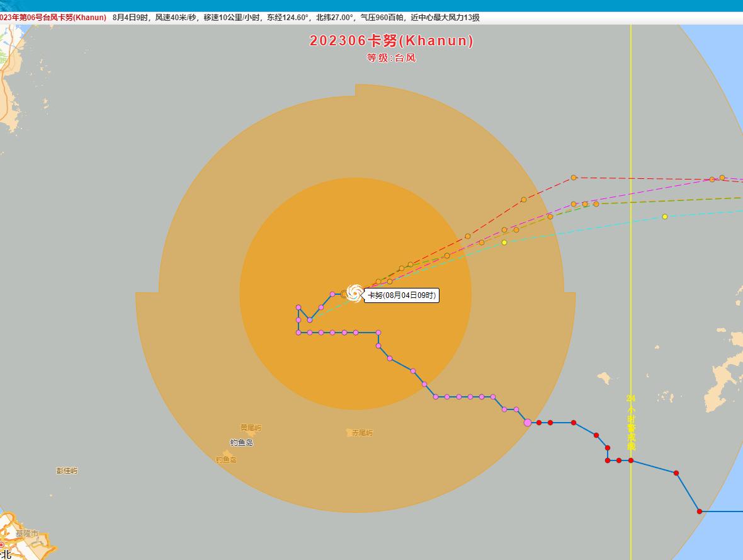Image resolution: width=743 pixels, height=560 pixels.
Task: Click the 卡努(08月04日09时) tooltip label
Action: (x=401, y=295)
